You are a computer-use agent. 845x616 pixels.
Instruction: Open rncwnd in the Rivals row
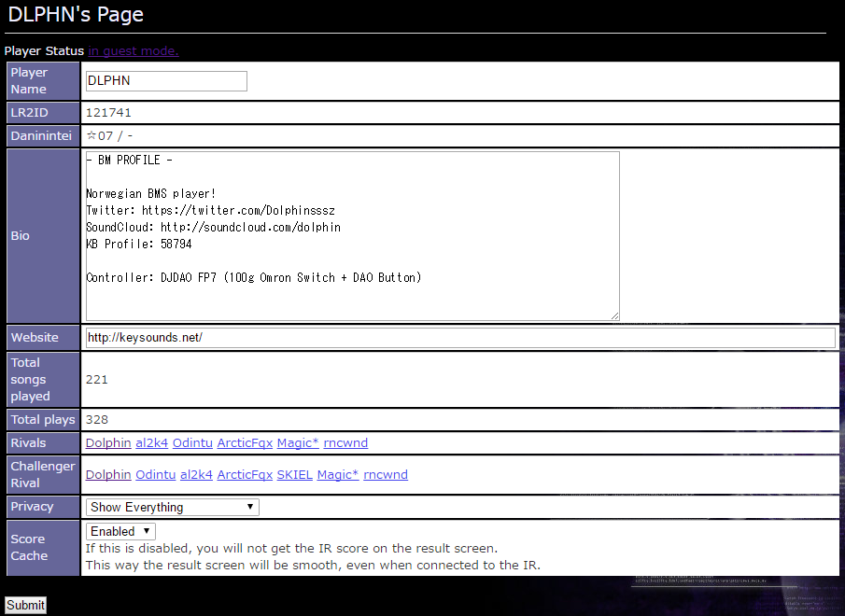(x=345, y=443)
